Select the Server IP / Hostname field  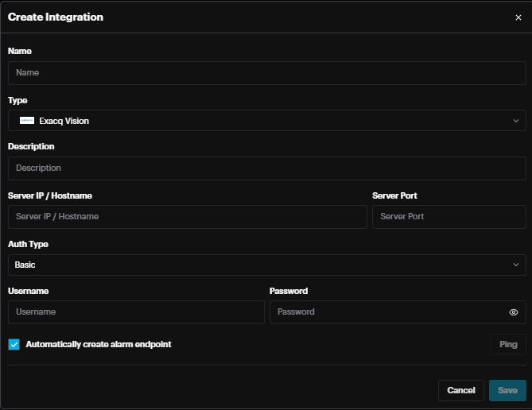coord(187,217)
